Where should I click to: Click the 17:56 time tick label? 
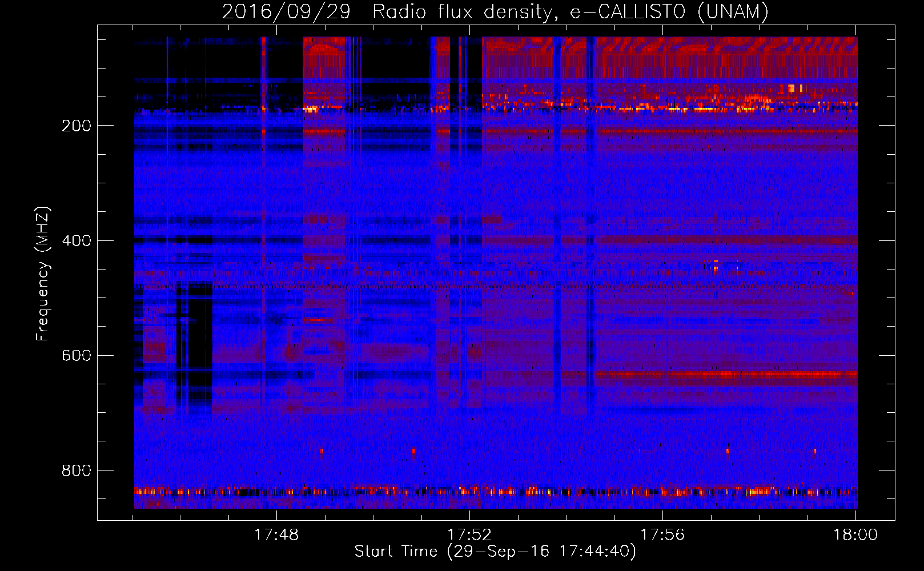coord(662,534)
